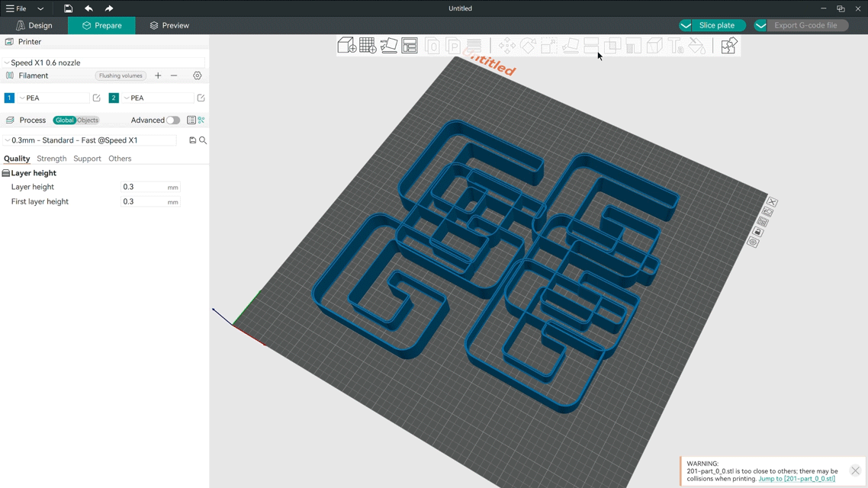Image resolution: width=868 pixels, height=488 pixels.
Task: Click the plate's auto orient icon
Action: (x=767, y=212)
